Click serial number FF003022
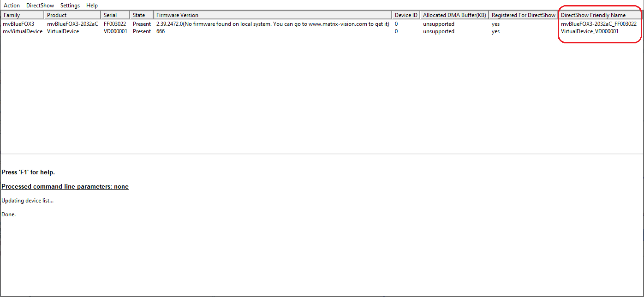 [115, 24]
